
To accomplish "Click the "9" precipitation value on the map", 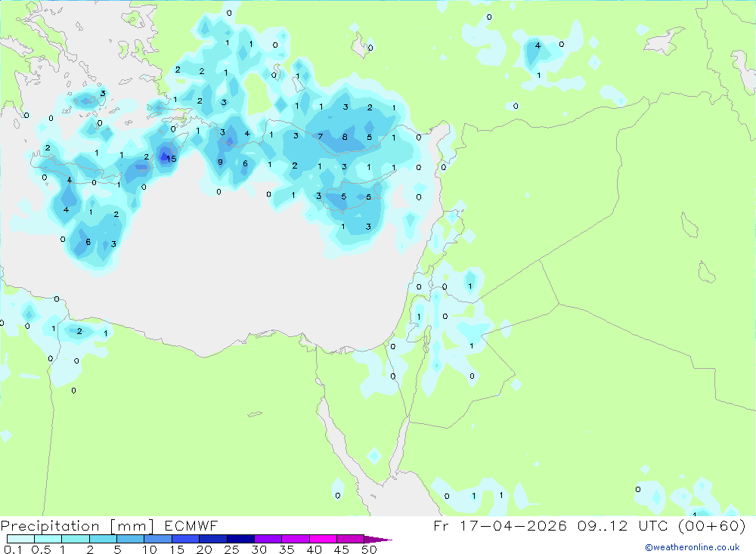I will (220, 162).
